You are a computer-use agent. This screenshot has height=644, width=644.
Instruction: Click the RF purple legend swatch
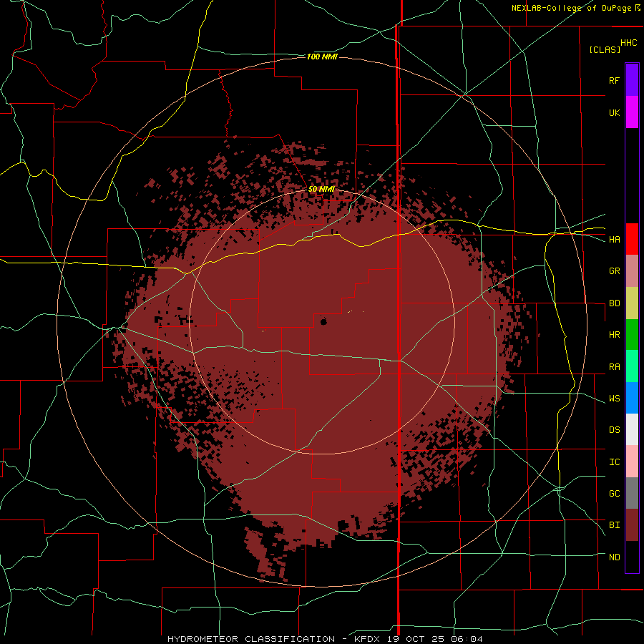click(632, 80)
